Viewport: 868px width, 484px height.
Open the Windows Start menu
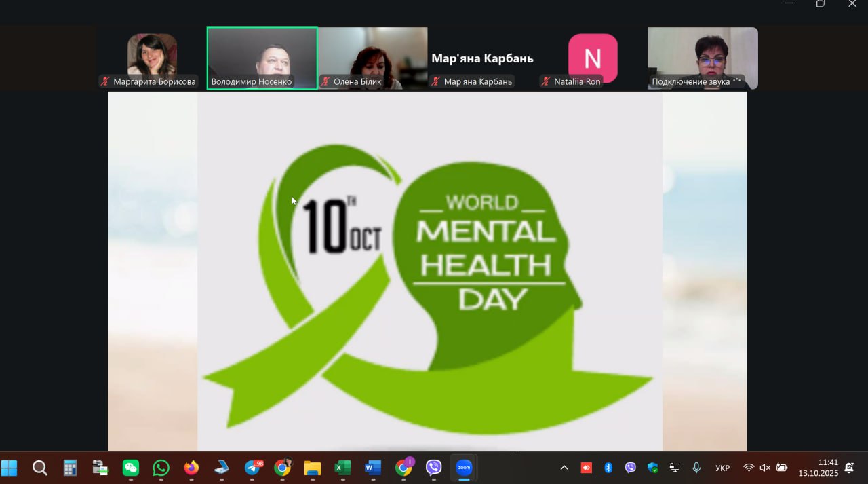coord(9,468)
